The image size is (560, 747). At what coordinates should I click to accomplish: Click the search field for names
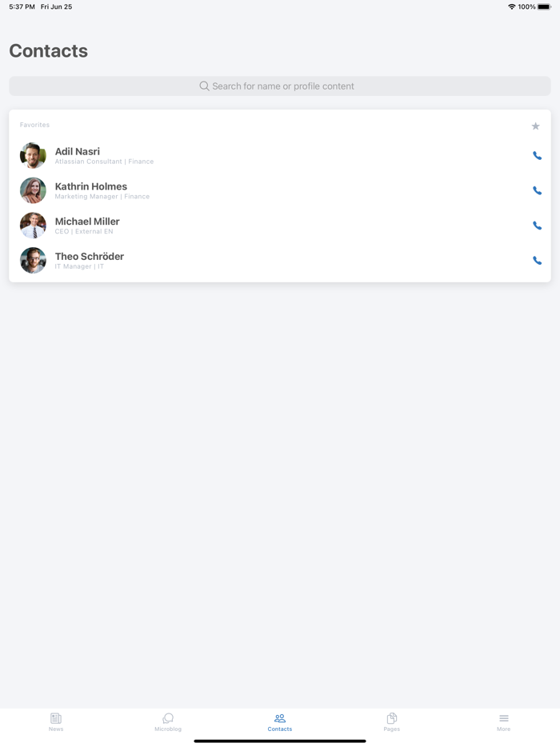(280, 86)
